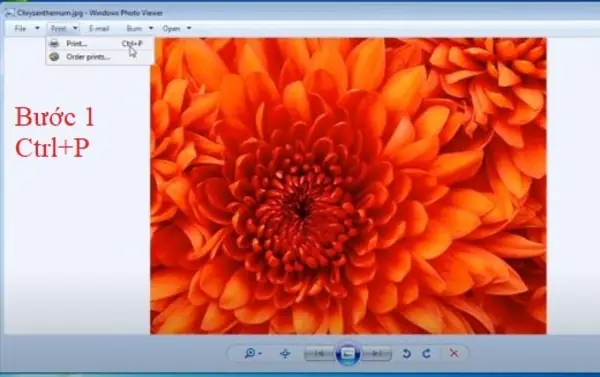Open the File menu

point(20,28)
